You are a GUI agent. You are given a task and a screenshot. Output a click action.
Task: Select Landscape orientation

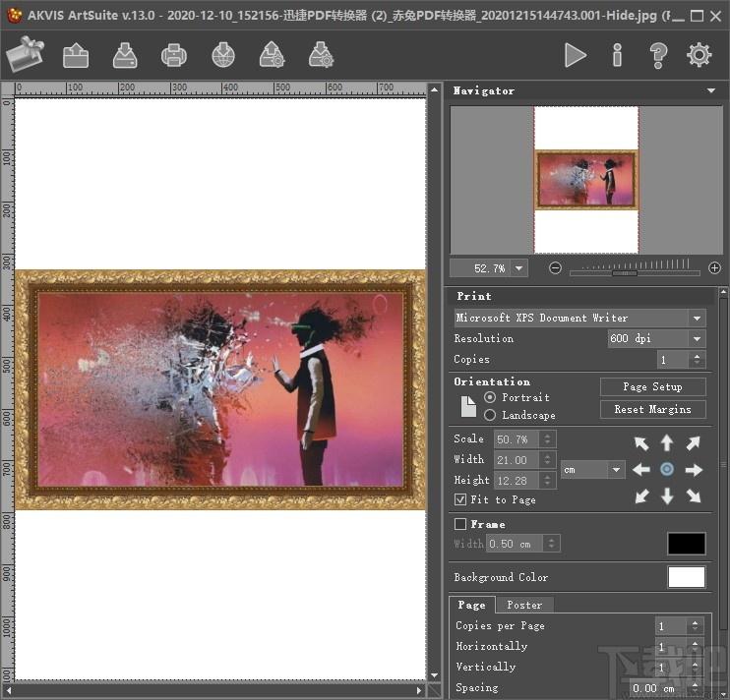tap(490, 415)
